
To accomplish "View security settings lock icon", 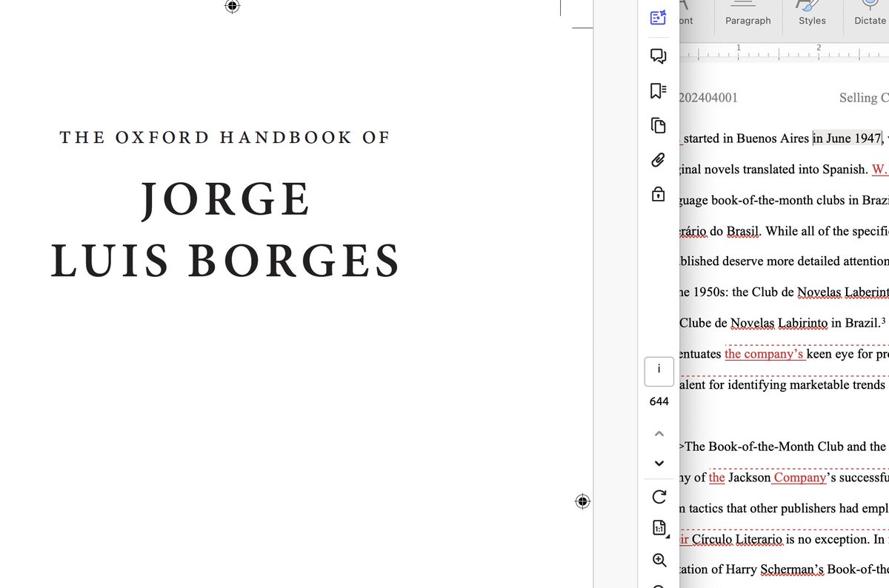I will (x=658, y=194).
